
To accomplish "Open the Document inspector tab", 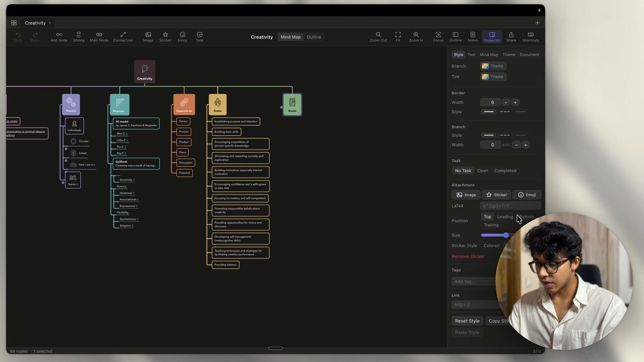I will (529, 55).
